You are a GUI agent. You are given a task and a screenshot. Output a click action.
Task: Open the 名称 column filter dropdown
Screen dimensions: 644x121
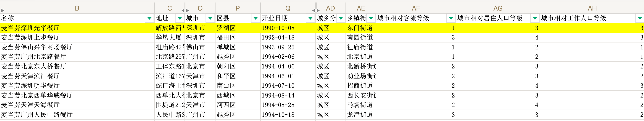click(149, 18)
